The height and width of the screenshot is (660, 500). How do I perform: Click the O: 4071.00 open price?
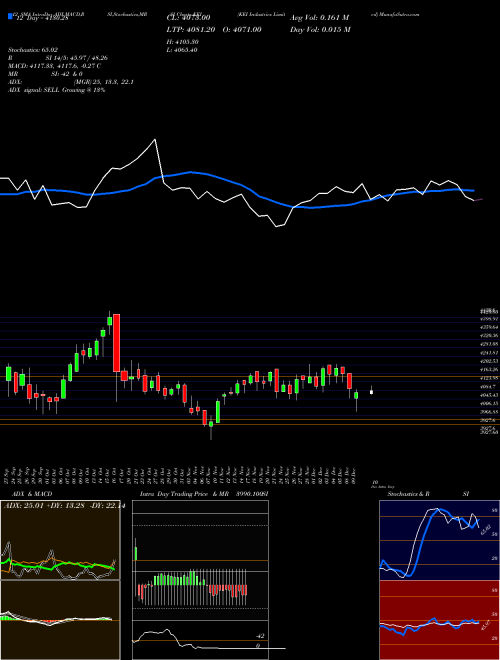tap(240, 29)
